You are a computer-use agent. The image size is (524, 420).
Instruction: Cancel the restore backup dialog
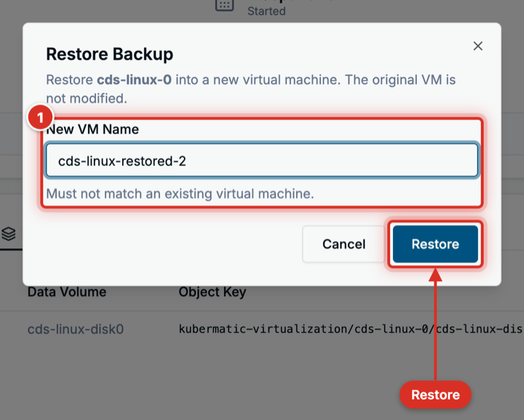[344, 244]
